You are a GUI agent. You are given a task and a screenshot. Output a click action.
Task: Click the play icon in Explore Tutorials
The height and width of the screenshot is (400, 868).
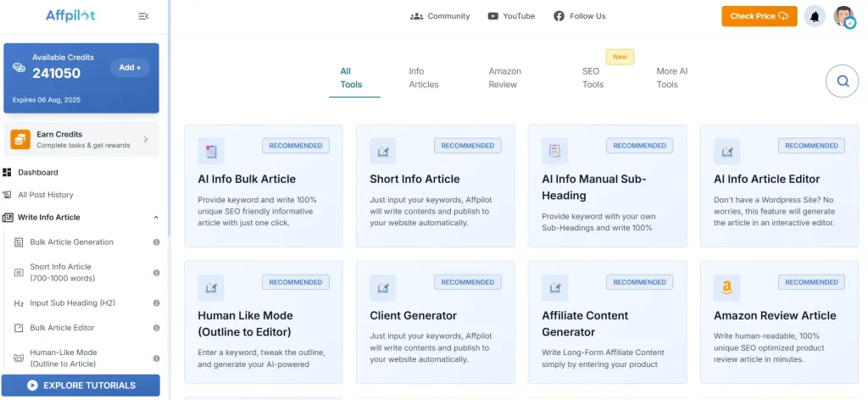coord(33,386)
